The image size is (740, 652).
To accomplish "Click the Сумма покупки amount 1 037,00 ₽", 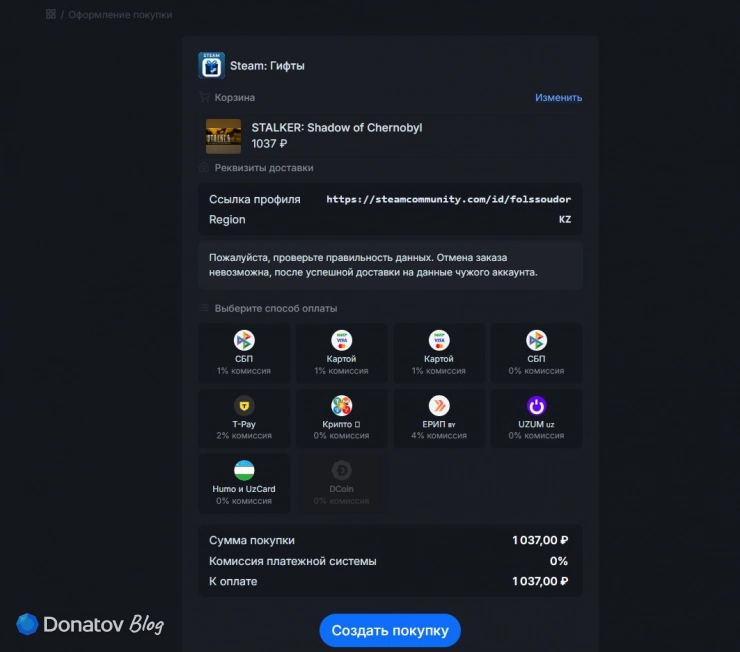I will 540,540.
